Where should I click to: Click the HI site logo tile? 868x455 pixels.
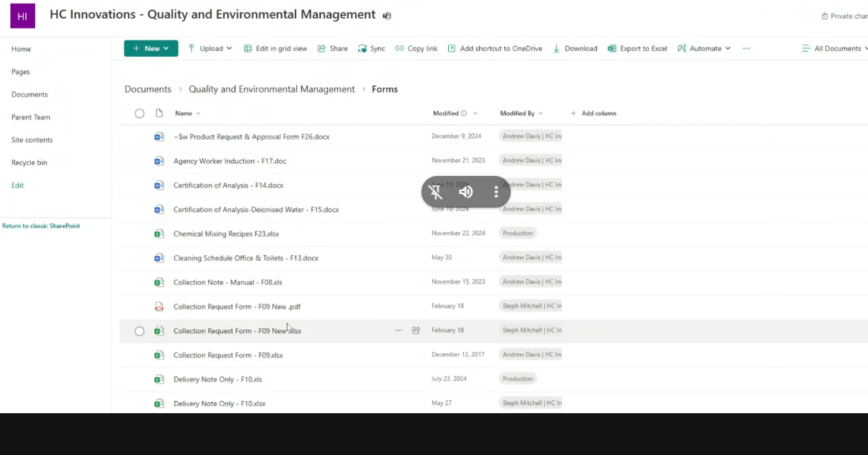pos(22,16)
